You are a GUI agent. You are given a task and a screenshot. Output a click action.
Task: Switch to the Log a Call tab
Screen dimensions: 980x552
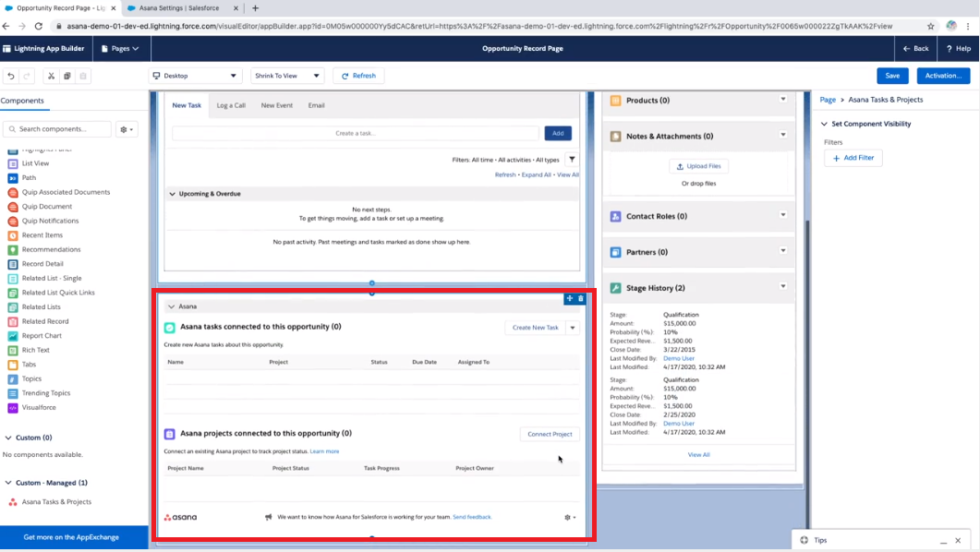point(231,105)
